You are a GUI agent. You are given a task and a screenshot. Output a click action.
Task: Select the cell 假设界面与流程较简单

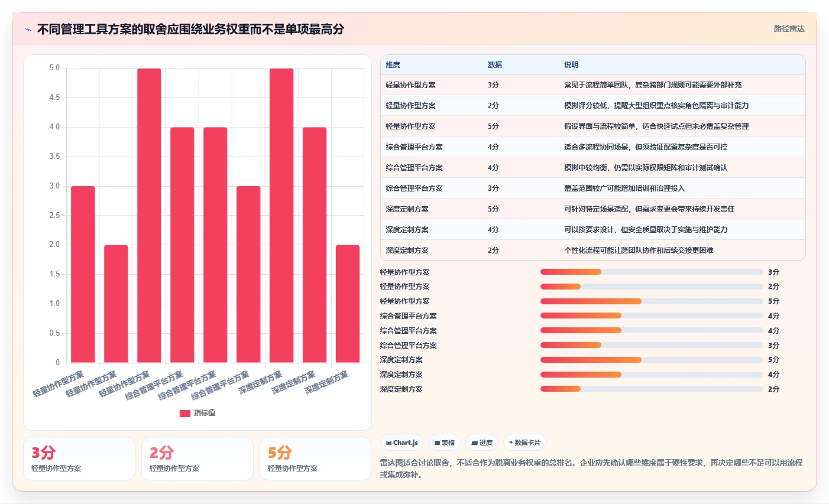(656, 126)
